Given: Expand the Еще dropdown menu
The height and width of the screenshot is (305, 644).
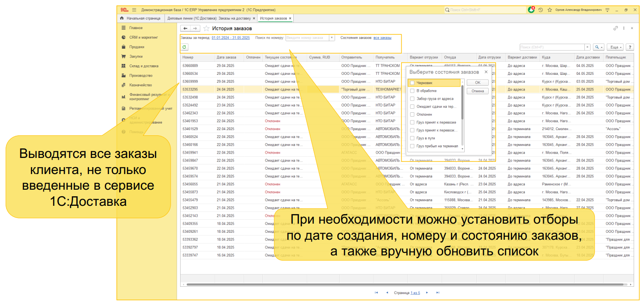Looking at the screenshot, I should pos(615,47).
